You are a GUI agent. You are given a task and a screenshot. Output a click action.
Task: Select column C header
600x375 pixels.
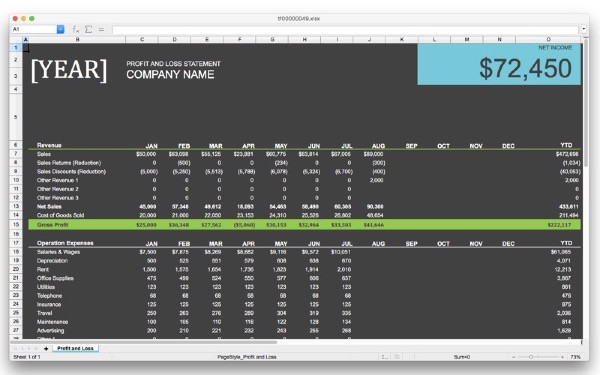142,39
